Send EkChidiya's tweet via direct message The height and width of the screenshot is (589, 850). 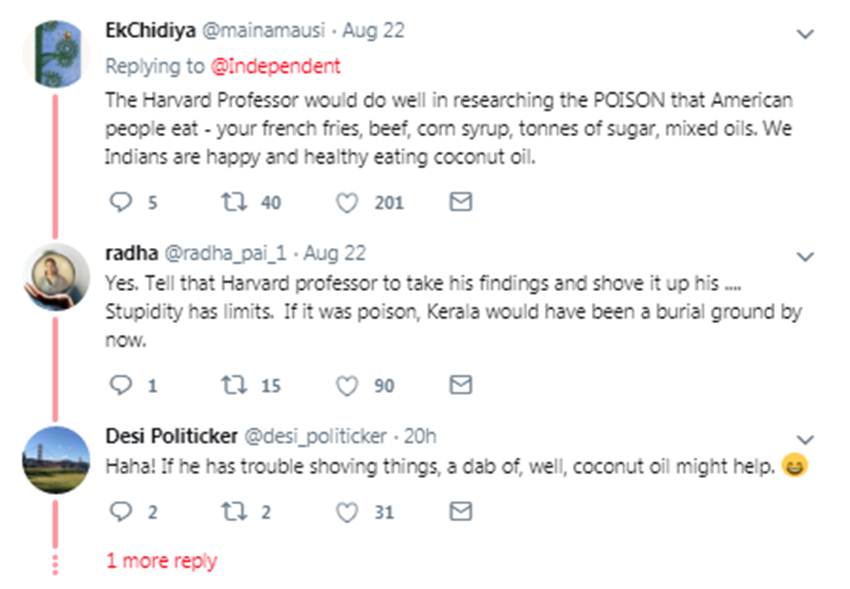[x=459, y=202]
